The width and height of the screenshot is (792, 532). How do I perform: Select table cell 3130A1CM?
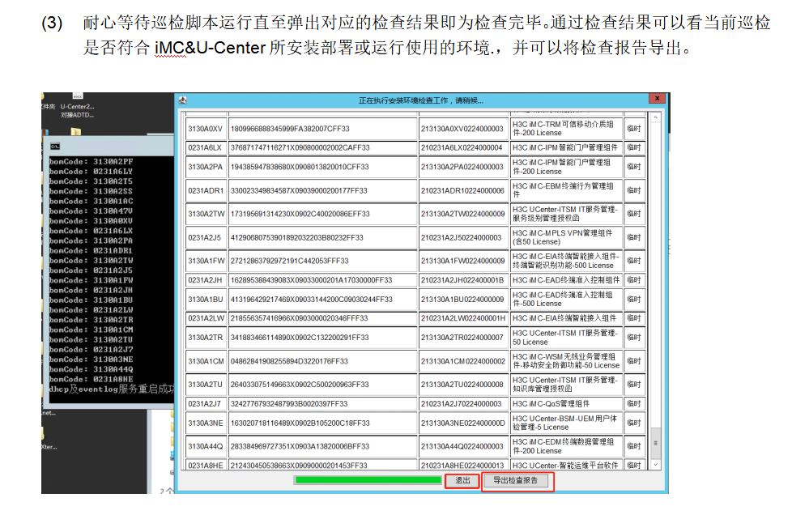[206, 360]
